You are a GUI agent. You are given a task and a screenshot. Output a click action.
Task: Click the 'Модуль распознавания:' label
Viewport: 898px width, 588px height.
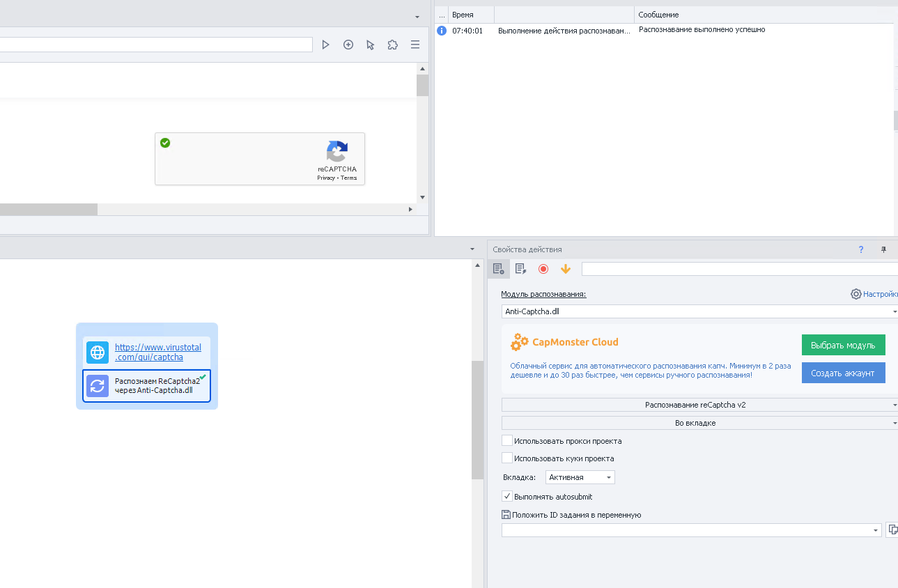click(x=543, y=294)
